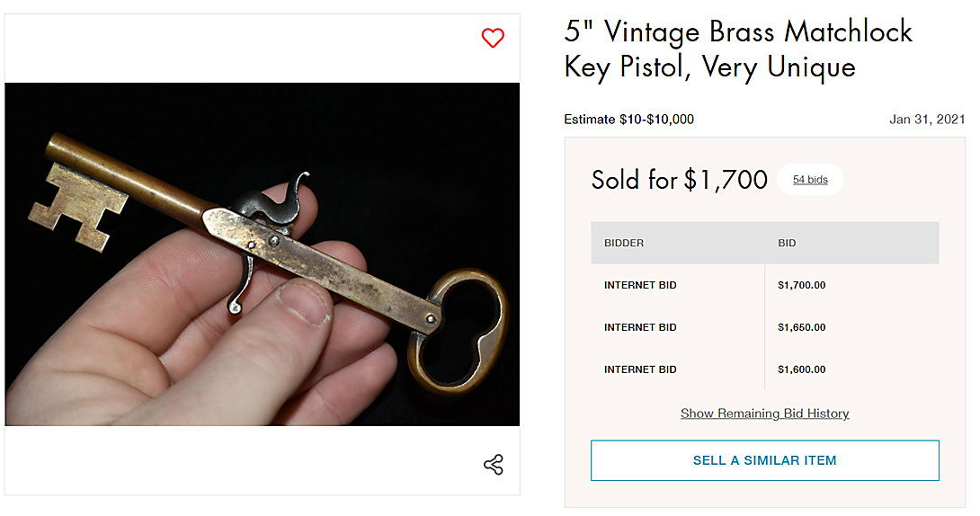Click the Brass Matchlock Key Pistol title
980x516 pixels.
pos(737,49)
